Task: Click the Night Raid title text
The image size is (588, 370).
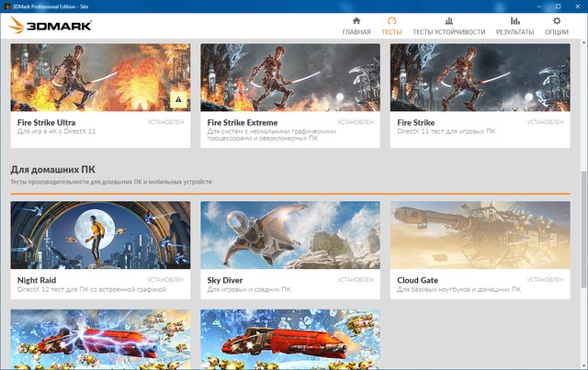Action: coord(39,278)
